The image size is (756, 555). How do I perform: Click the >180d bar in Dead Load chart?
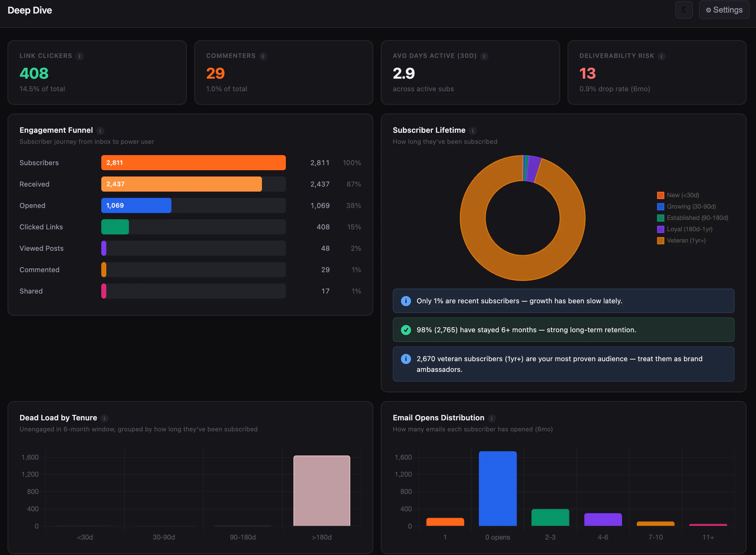[322, 491]
